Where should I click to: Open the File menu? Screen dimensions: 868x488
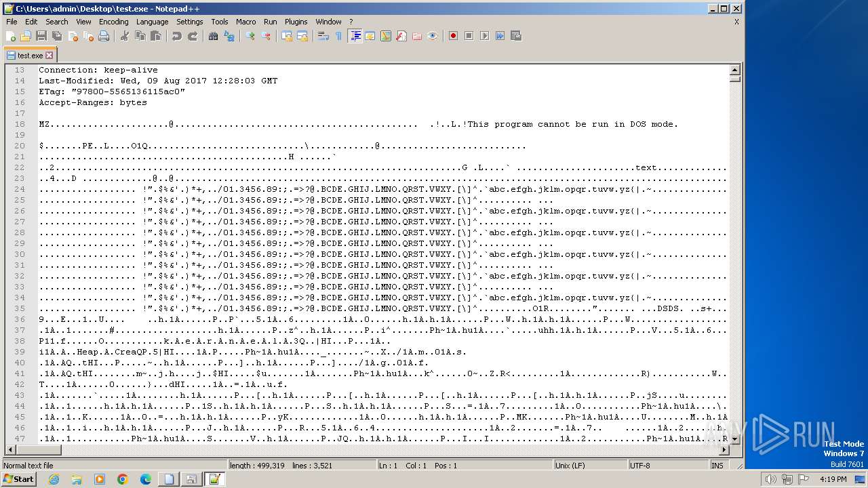12,22
